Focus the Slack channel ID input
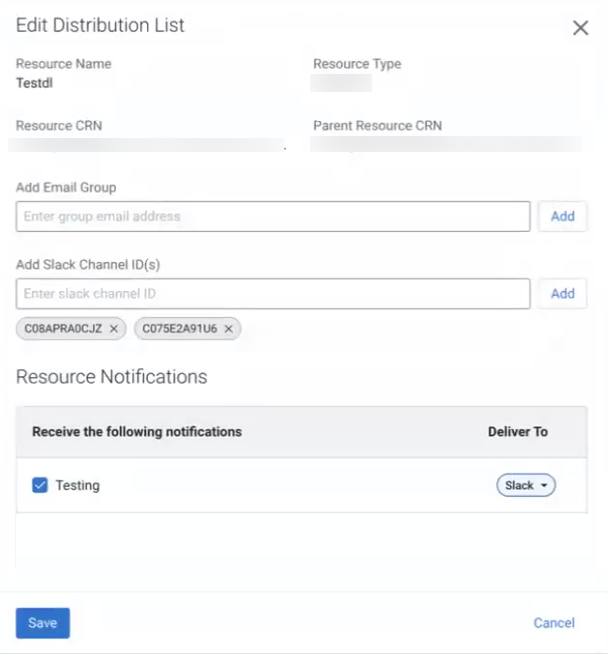608x654 pixels. pyautogui.click(x=272, y=294)
